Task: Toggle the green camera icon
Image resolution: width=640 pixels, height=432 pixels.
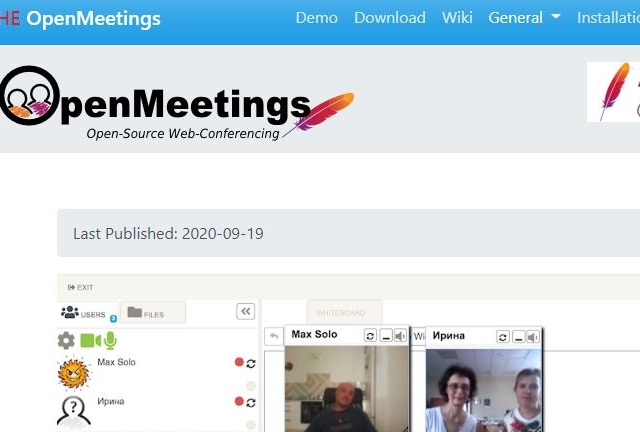Action: (x=91, y=341)
